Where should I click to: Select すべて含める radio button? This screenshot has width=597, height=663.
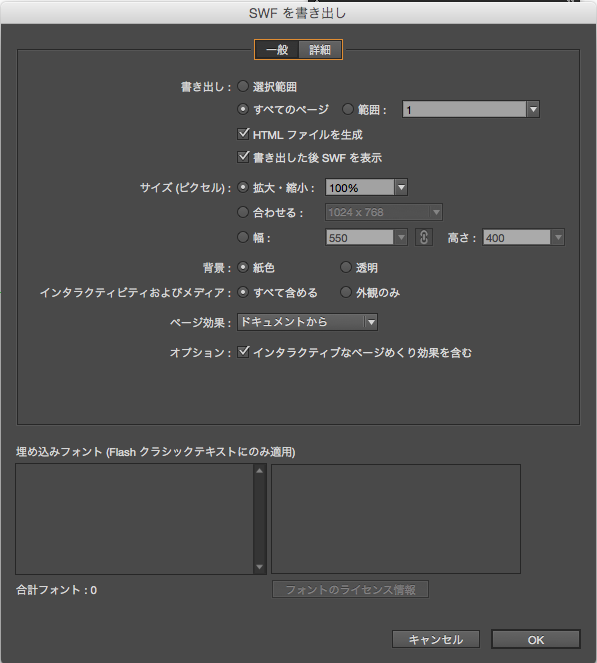pos(243,292)
